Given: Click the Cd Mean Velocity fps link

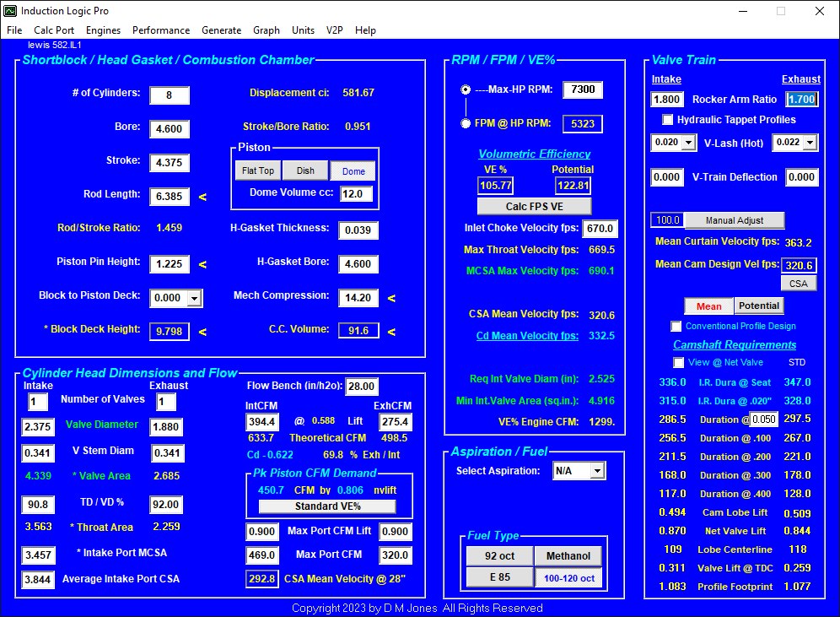Looking at the screenshot, I should pos(527,336).
